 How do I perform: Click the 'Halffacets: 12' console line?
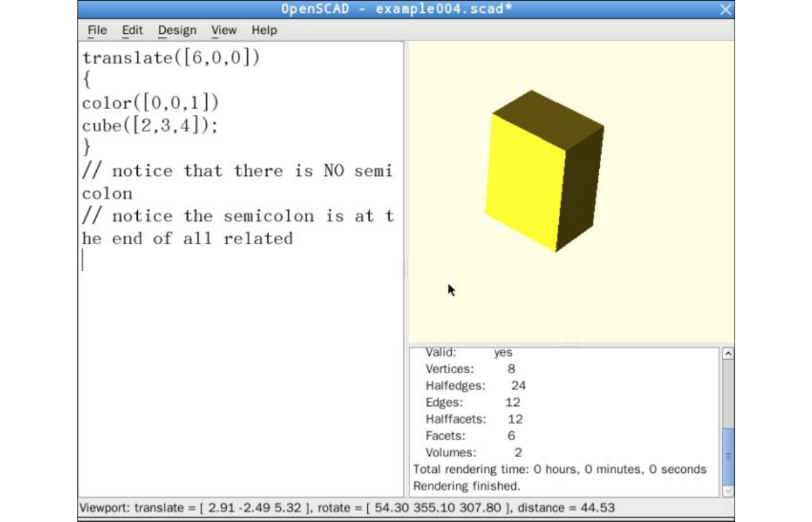[474, 419]
